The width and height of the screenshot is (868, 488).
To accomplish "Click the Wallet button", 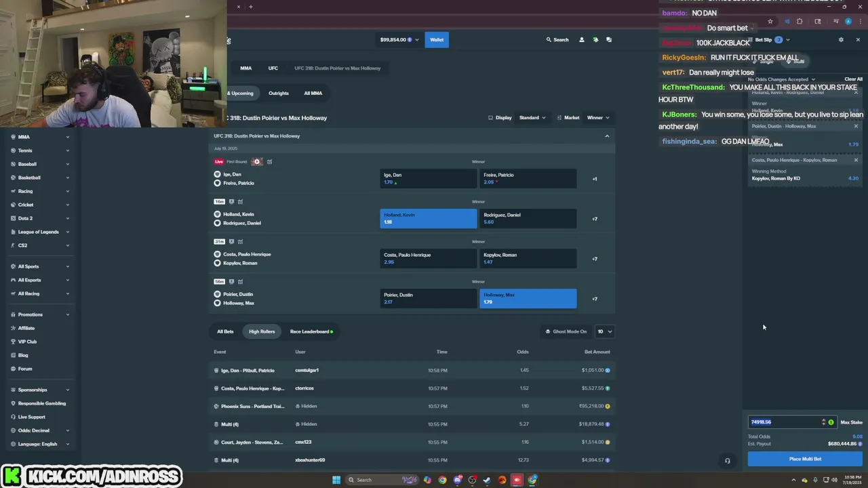I will (x=437, y=40).
